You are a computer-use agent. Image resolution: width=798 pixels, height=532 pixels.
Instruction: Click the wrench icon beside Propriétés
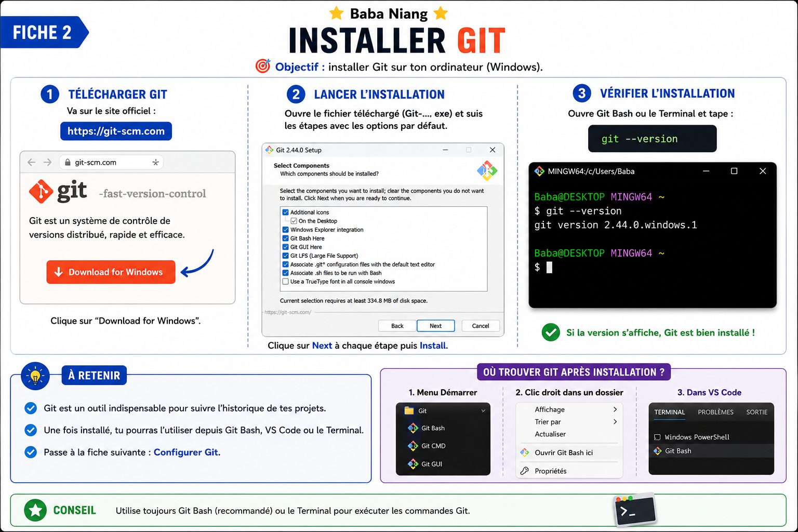[x=525, y=471]
